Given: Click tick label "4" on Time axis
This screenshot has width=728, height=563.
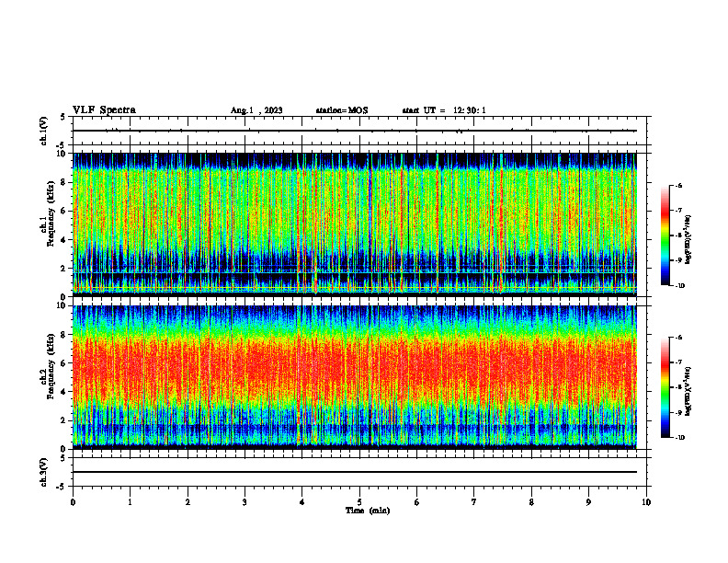Looking at the screenshot, I should pos(301,502).
